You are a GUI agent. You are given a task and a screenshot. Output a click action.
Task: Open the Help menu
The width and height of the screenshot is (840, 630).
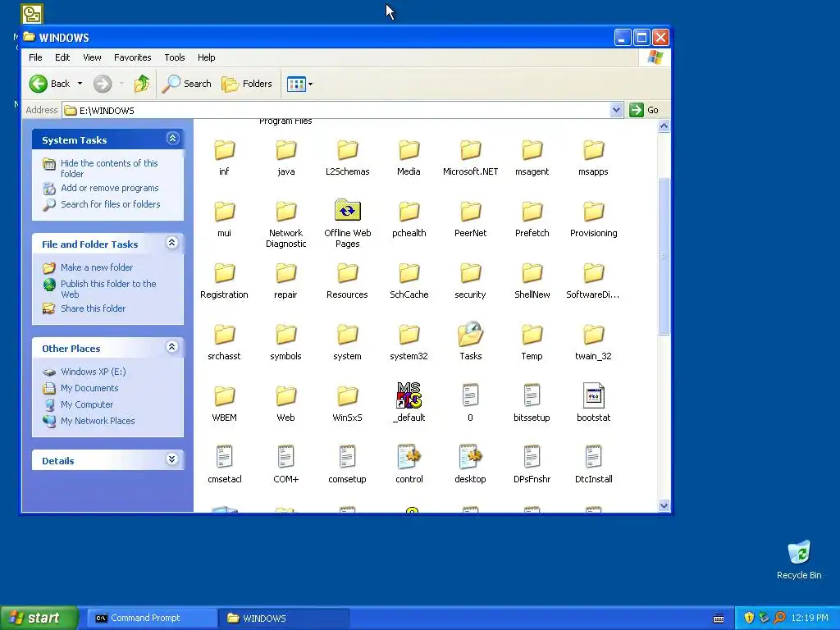(206, 57)
